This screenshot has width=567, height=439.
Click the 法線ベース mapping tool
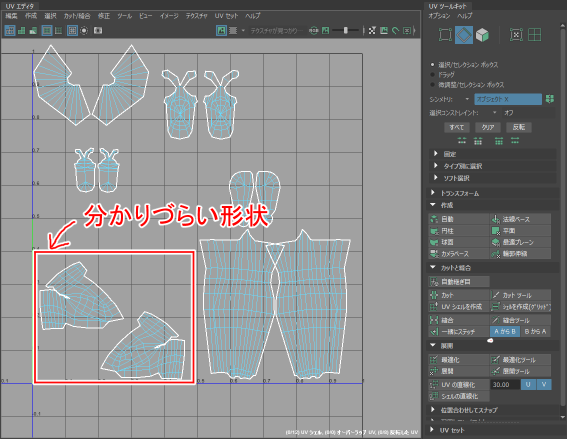coord(520,219)
